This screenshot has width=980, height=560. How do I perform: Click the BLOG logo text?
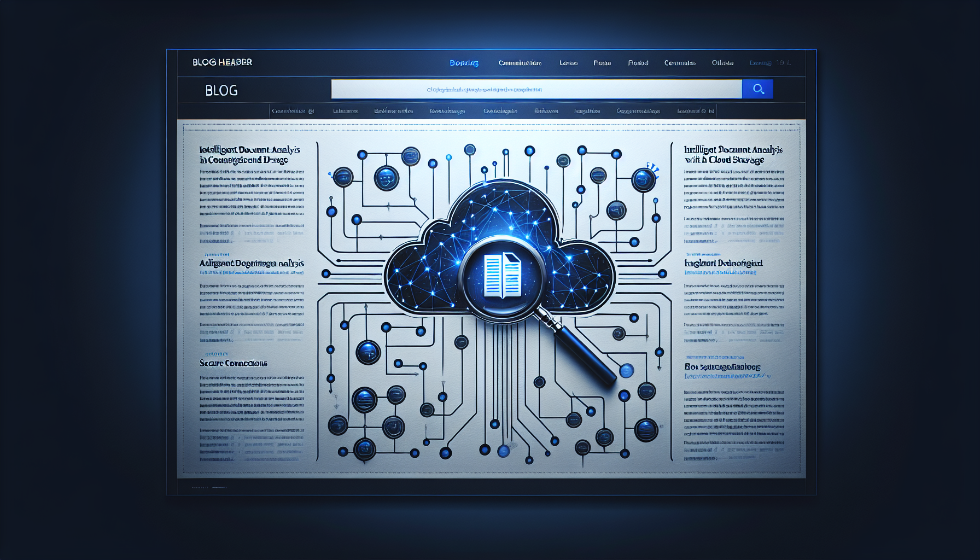[x=221, y=90]
